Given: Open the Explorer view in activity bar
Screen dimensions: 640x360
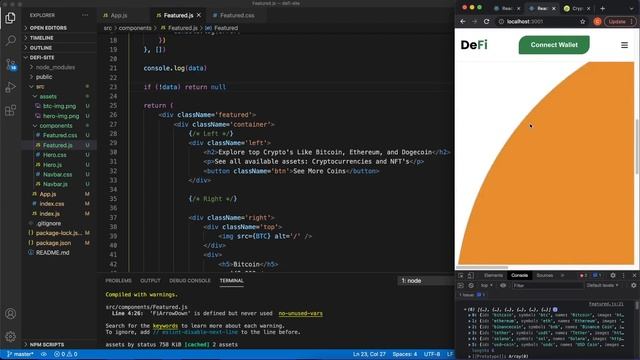Looking at the screenshot, I should [11, 18].
